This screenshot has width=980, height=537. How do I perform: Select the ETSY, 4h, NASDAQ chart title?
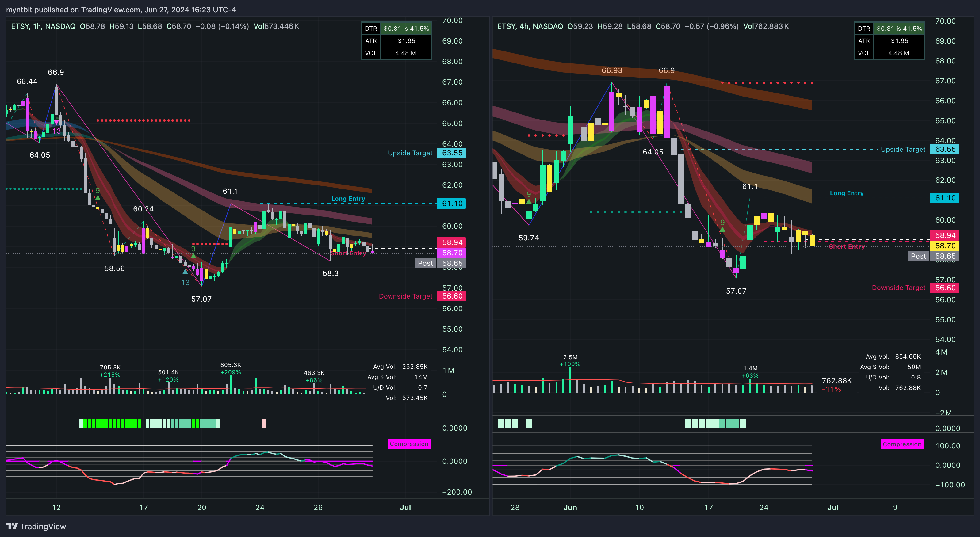pyautogui.click(x=530, y=26)
